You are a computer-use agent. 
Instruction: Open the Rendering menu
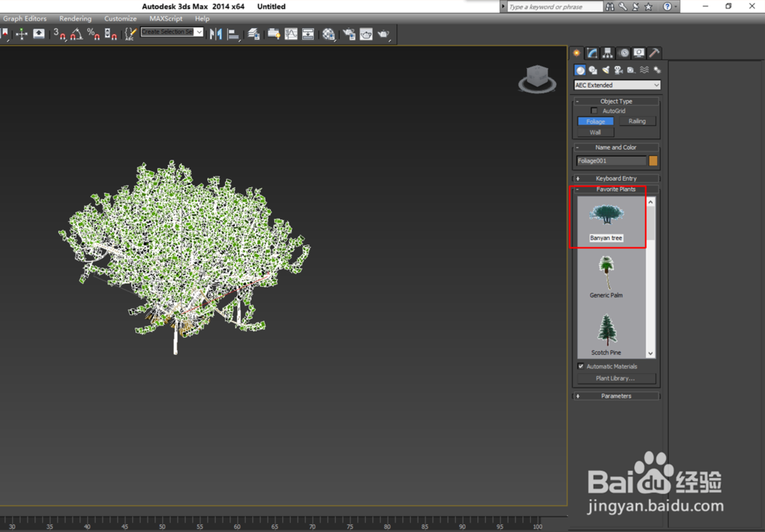75,18
